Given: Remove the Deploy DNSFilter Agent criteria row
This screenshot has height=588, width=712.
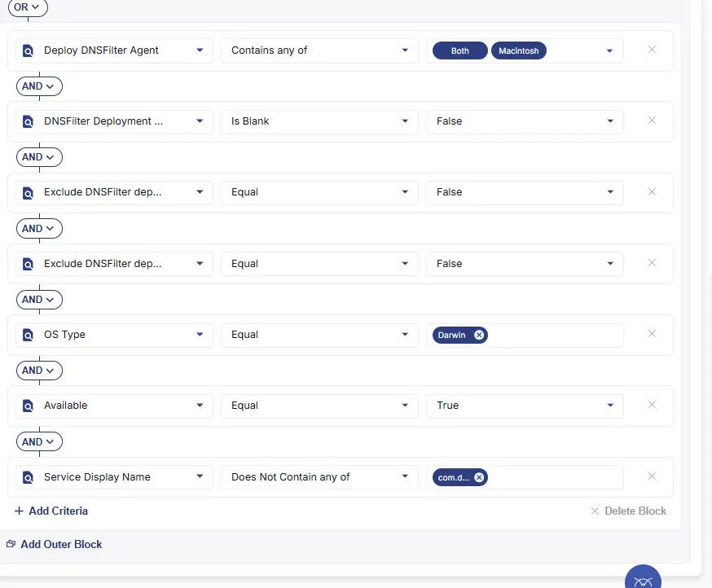Looking at the screenshot, I should coord(652,50).
